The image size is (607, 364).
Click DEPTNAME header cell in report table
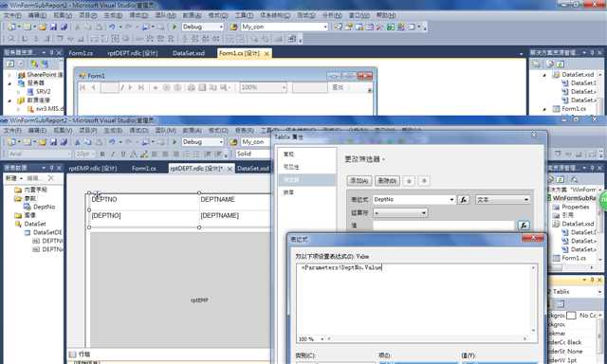(x=217, y=200)
